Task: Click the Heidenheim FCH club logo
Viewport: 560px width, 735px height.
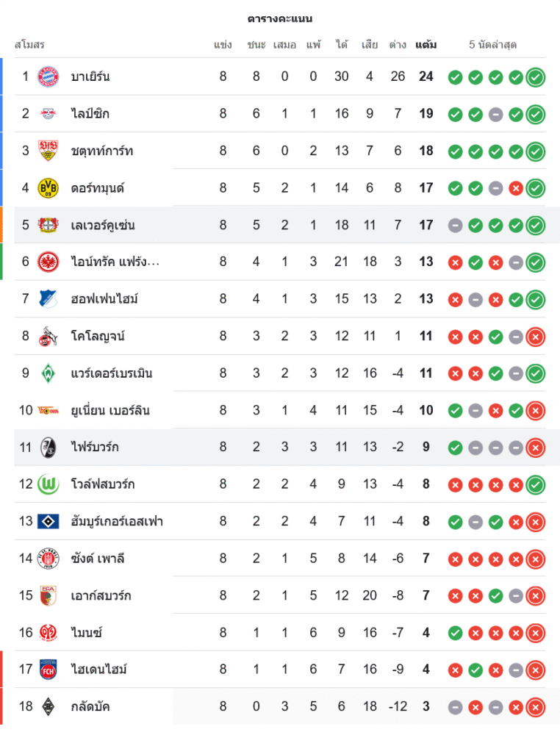Action: (x=48, y=669)
